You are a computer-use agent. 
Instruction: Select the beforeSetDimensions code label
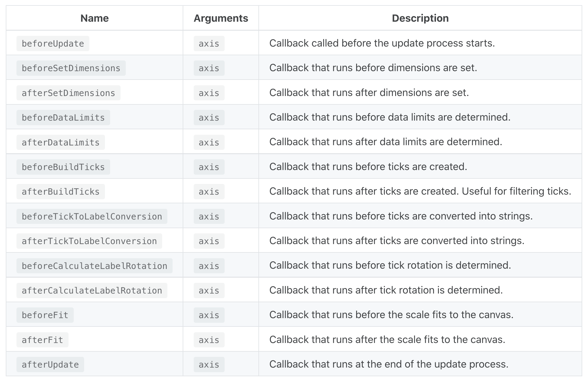pyautogui.click(x=71, y=68)
